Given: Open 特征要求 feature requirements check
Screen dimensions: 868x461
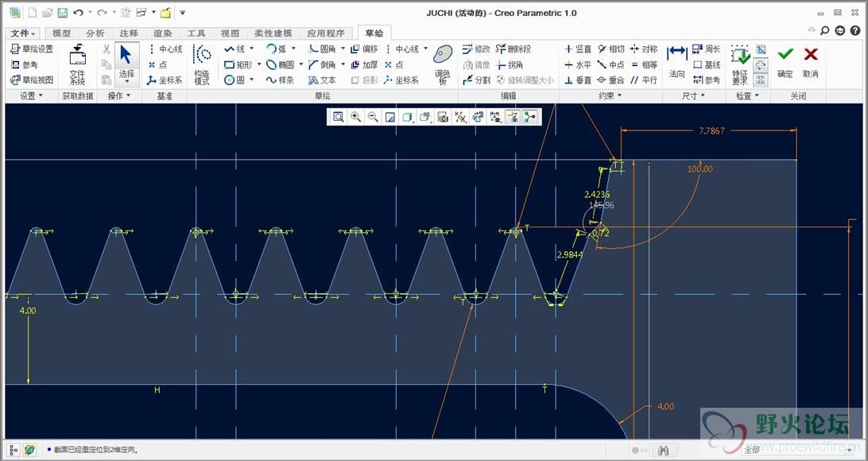Looking at the screenshot, I should (740, 64).
